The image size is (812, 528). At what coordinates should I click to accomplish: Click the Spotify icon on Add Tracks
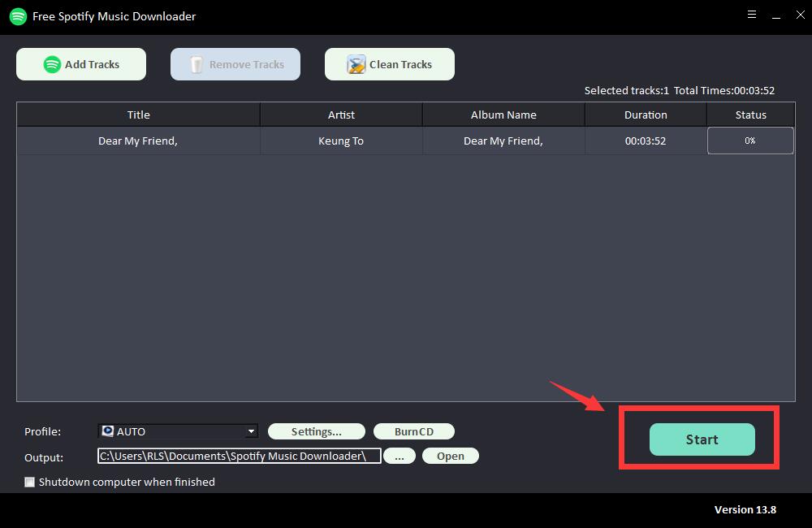(x=52, y=64)
